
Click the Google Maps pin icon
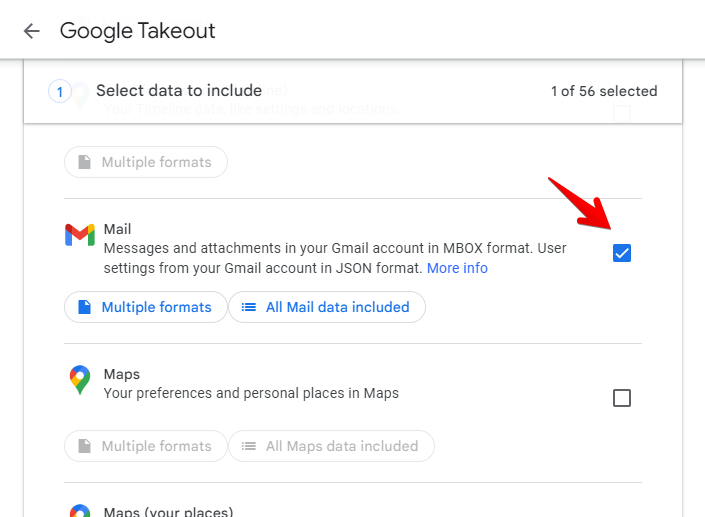pyautogui.click(x=80, y=380)
